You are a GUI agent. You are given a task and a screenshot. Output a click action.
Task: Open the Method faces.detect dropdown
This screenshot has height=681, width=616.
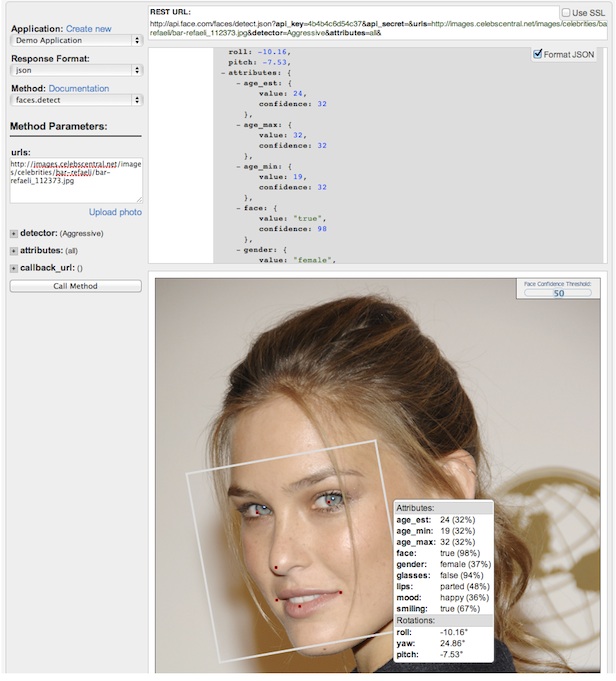click(76, 100)
